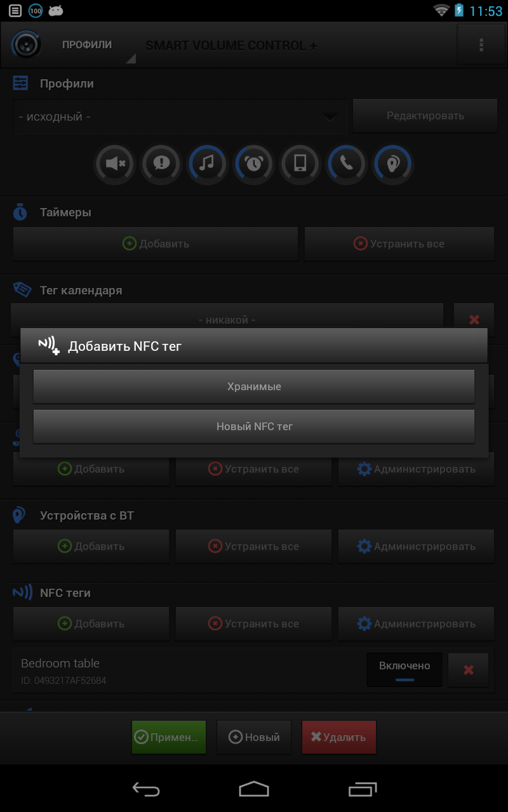508x812 pixels.
Task: Clear the calendar tag with red X
Action: coord(474,320)
